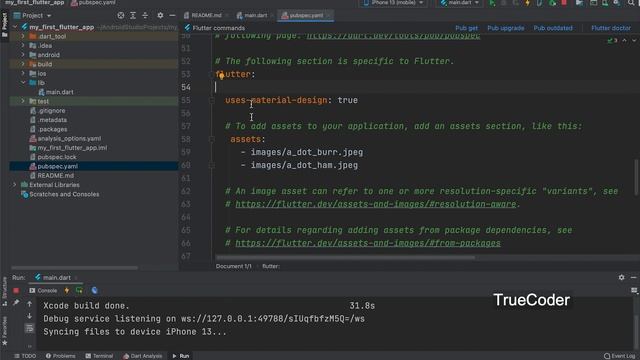
Task: Select main.dart file in lib folder
Action: [x=56, y=92]
